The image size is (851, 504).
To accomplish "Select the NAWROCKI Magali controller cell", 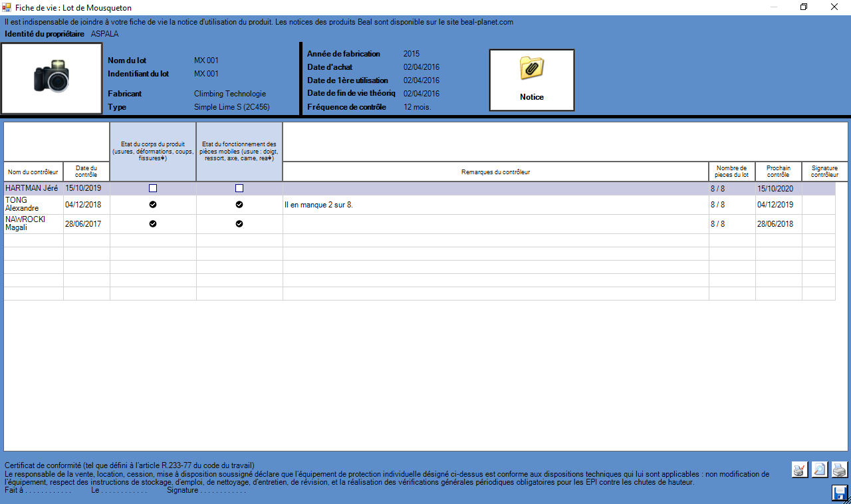I will click(33, 224).
